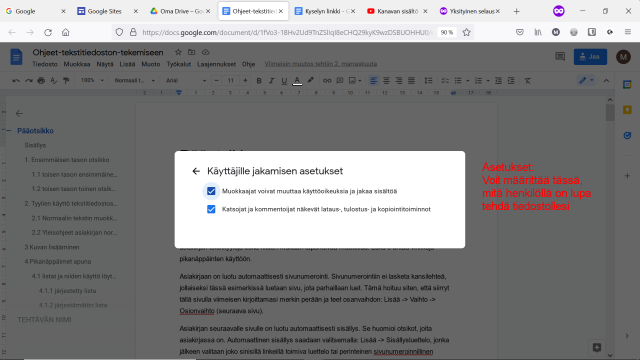Click the font size field 11
The width and height of the screenshot is (640, 360).
click(231, 81)
